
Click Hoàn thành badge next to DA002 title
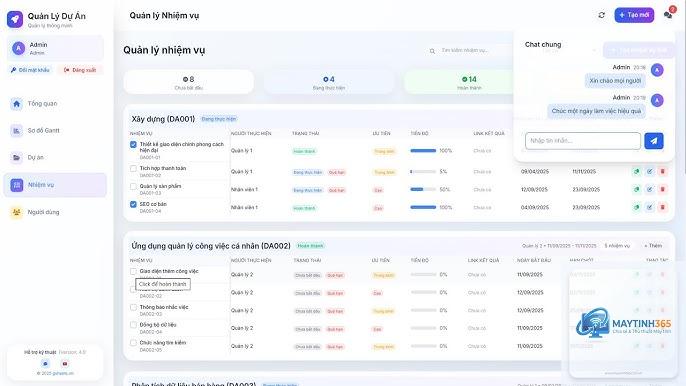(x=310, y=246)
